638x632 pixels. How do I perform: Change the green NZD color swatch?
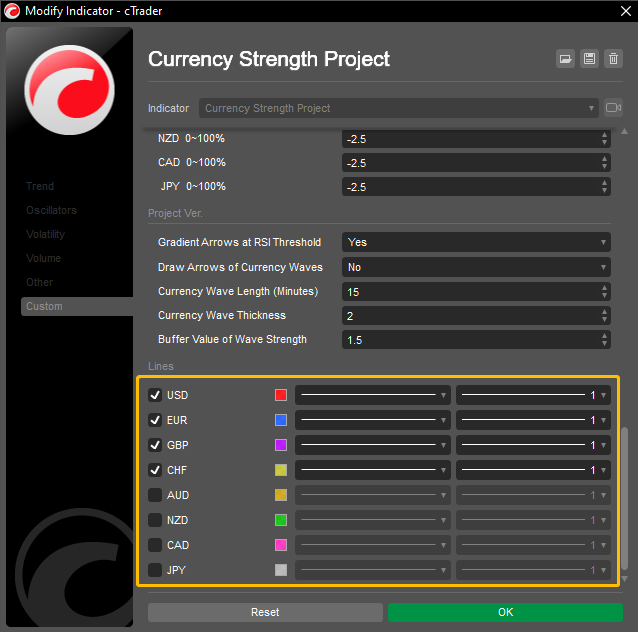[x=281, y=520]
